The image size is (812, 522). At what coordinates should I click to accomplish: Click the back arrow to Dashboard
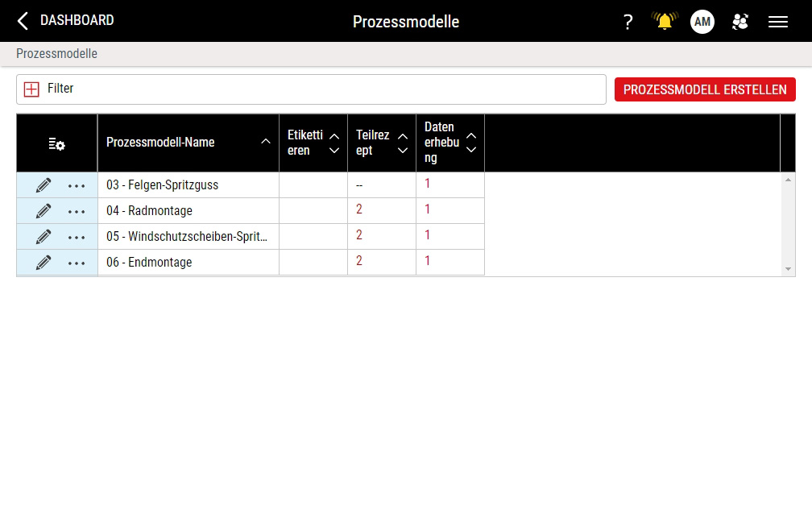tap(23, 21)
